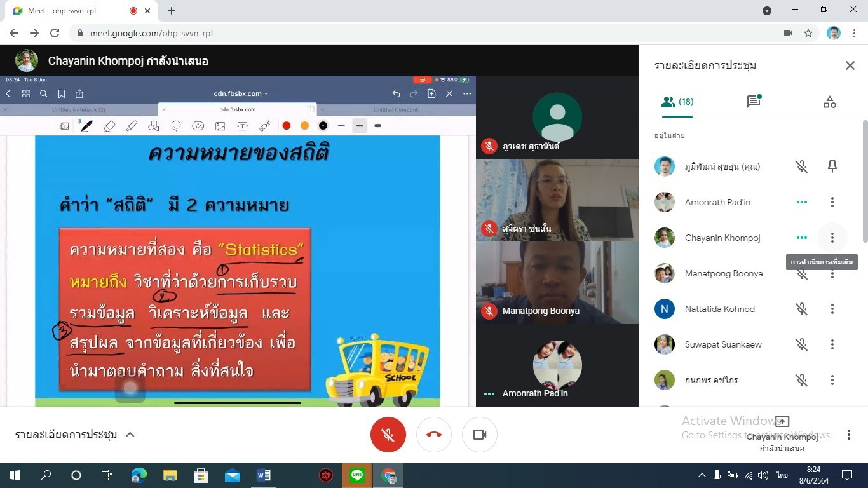Open Microsoft Word from taskbar

263,475
